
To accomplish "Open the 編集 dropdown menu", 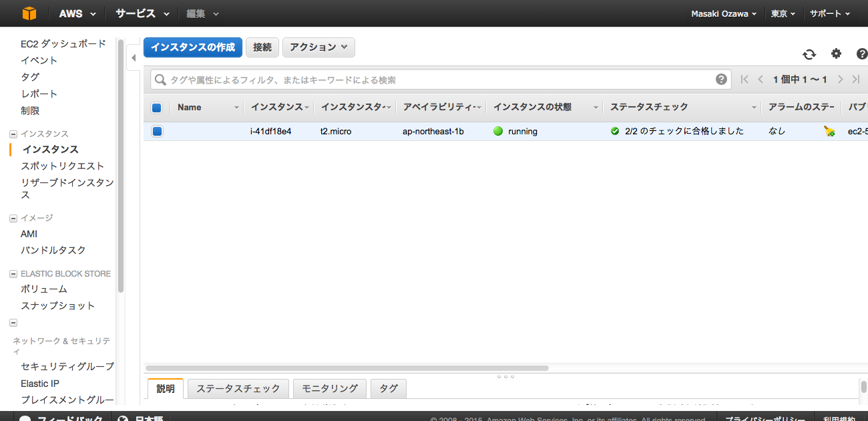I will [203, 13].
